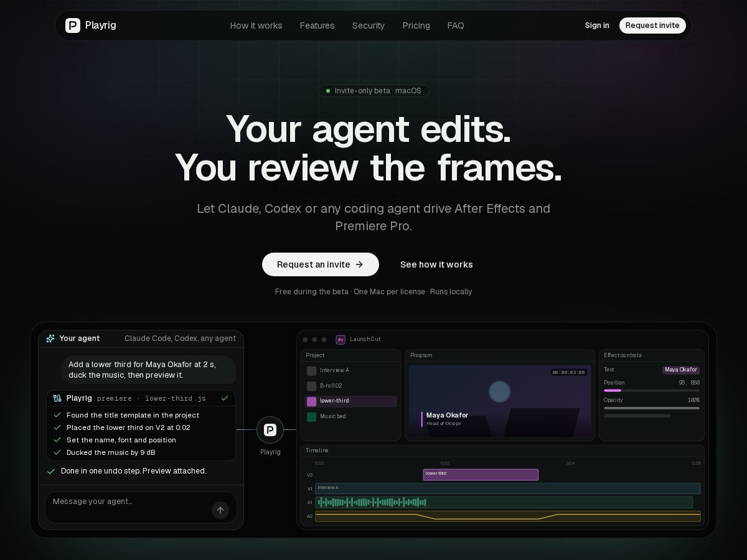Click the Playrig icon in the premiere task card
This screenshot has width=747, height=560.
[57, 398]
